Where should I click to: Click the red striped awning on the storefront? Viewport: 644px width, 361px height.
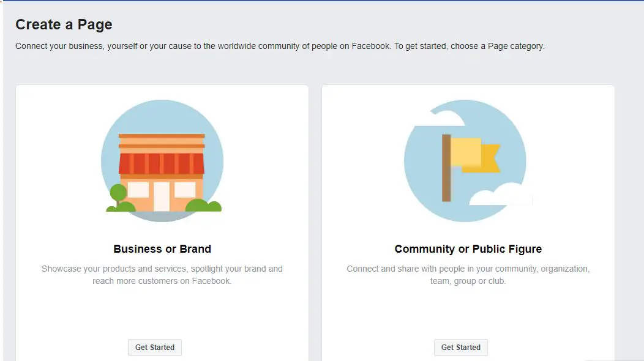162,163
